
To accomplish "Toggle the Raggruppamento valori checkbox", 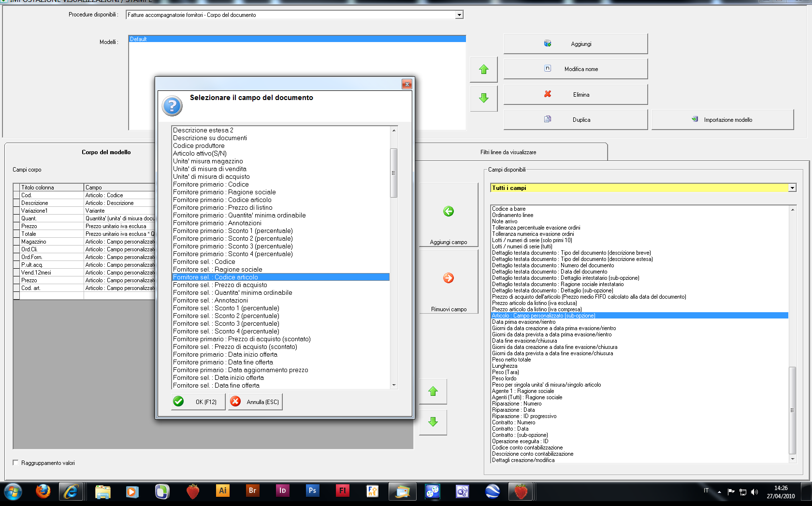I will 15,463.
